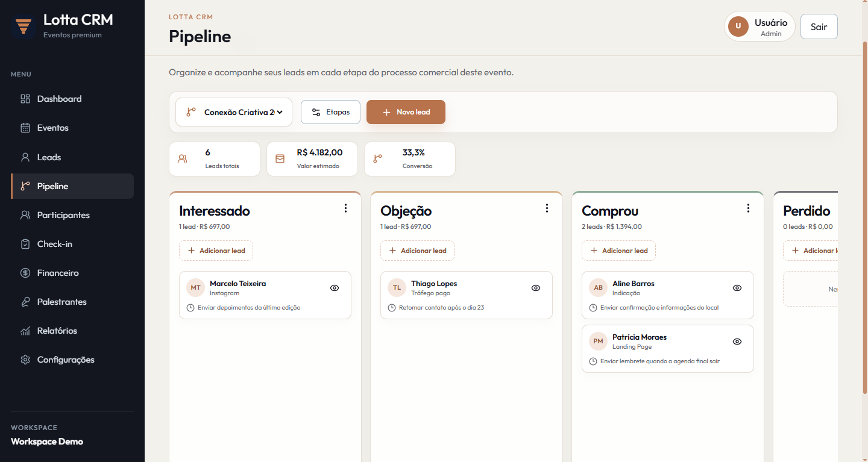The image size is (868, 462).
Task: Click the Novo lead button
Action: [406, 112]
